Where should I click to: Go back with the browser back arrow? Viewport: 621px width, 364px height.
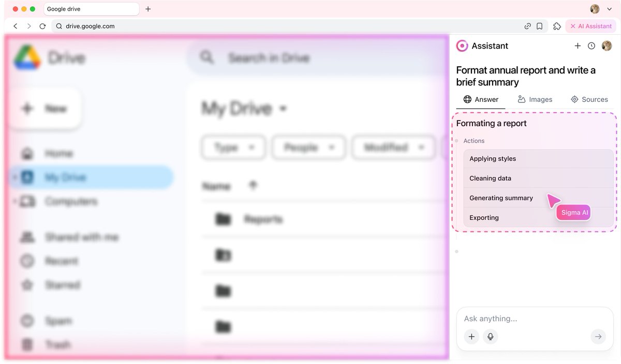[16, 26]
